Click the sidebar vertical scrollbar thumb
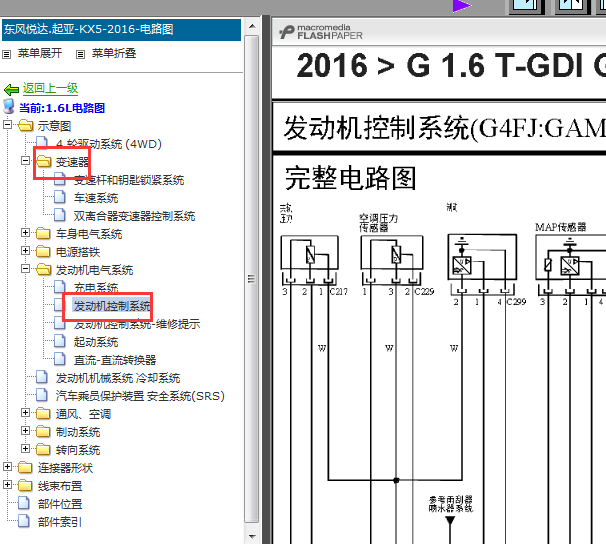Image resolution: width=606 pixels, height=544 pixels. (x=252, y=278)
